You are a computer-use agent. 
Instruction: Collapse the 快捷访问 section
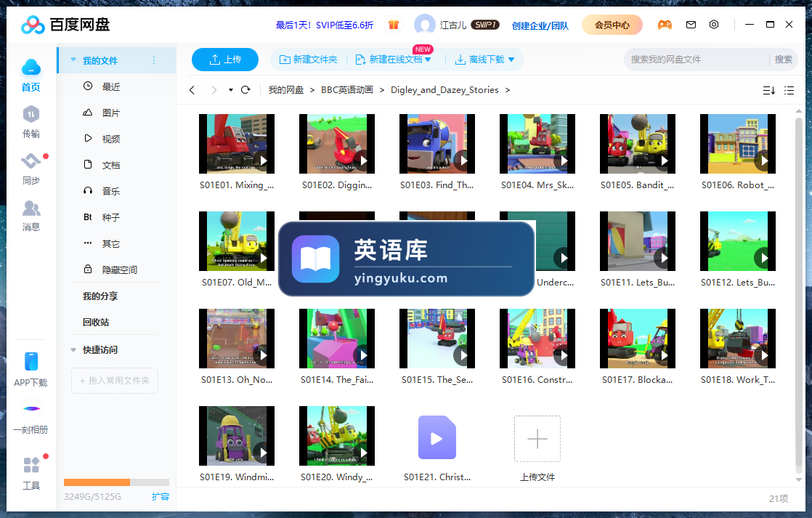(73, 350)
